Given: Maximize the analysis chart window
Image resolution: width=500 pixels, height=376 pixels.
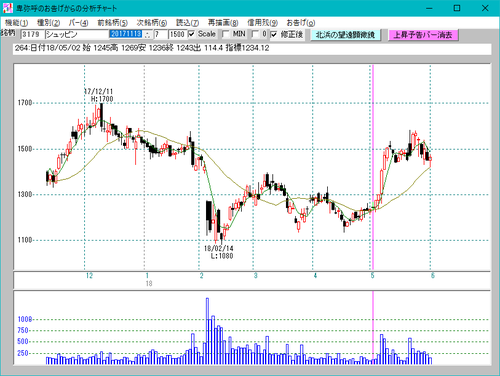Looking at the screenshot, I should click(457, 8).
